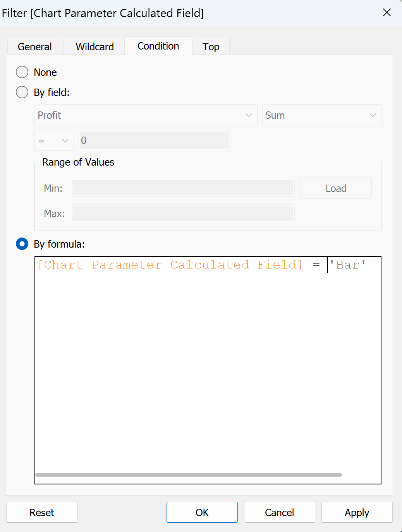Switch to the Top tab

(211, 47)
